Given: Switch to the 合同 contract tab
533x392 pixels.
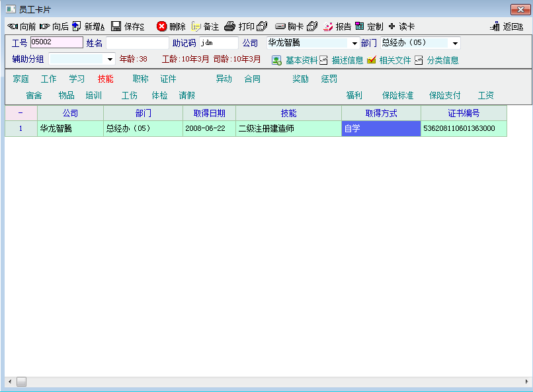Looking at the screenshot, I should [x=252, y=79].
